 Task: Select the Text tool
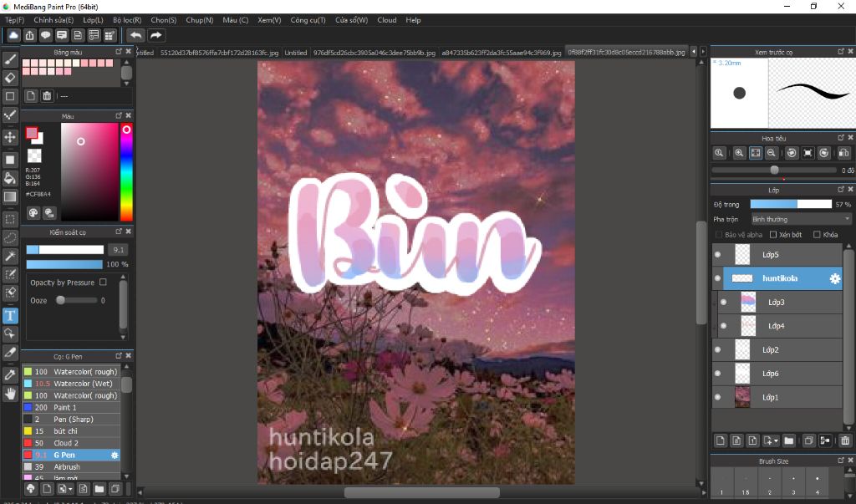click(10, 316)
